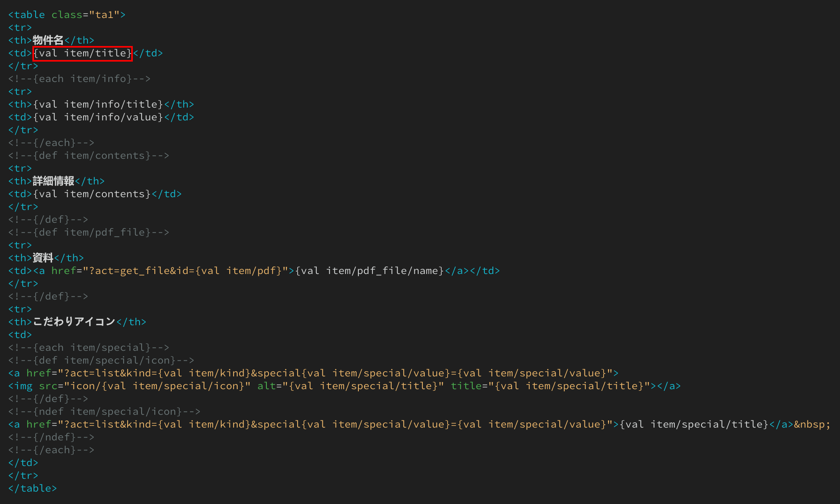The height and width of the screenshot is (504, 840).
Task: Click the {val item/pdf_file/name} placeholder
Action: [x=370, y=271]
